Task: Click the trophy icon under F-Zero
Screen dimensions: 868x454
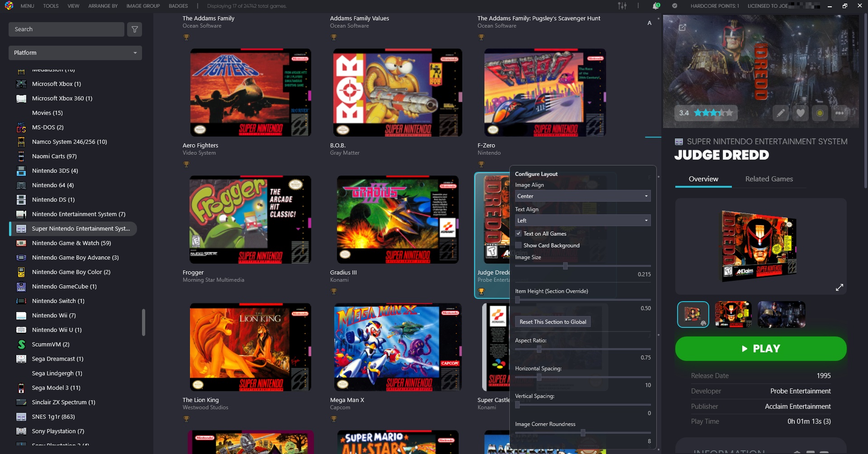Action: (481, 165)
